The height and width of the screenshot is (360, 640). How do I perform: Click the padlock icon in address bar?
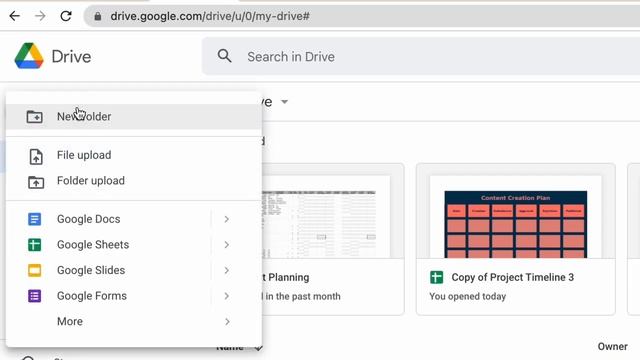coord(98,16)
